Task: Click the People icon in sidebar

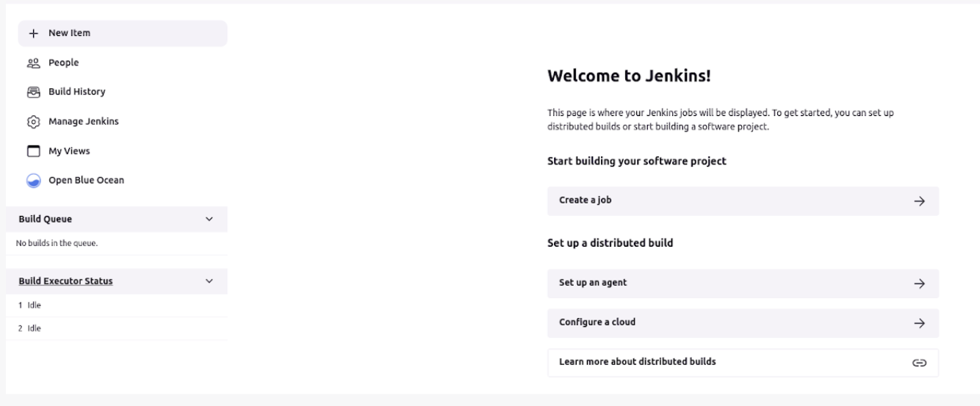Action: (x=33, y=63)
